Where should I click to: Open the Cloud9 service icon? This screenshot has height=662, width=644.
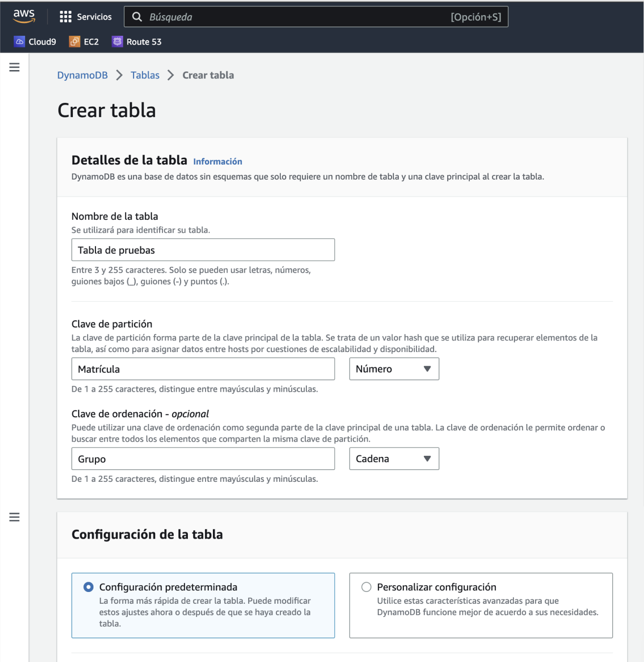pos(20,42)
